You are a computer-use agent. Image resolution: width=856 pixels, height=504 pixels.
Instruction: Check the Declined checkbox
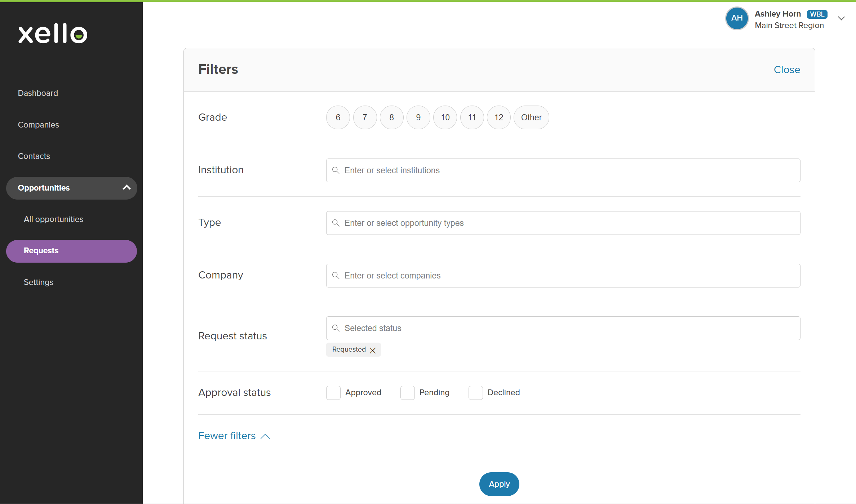[x=476, y=393]
